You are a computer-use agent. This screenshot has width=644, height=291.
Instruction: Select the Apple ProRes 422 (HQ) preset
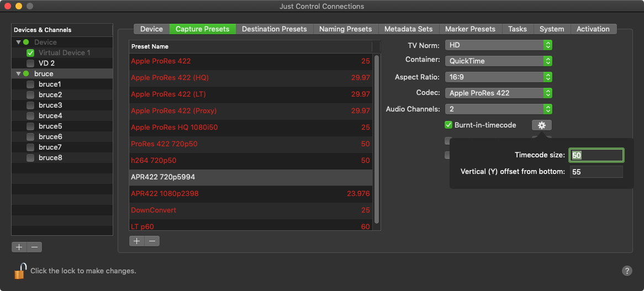tap(251, 77)
